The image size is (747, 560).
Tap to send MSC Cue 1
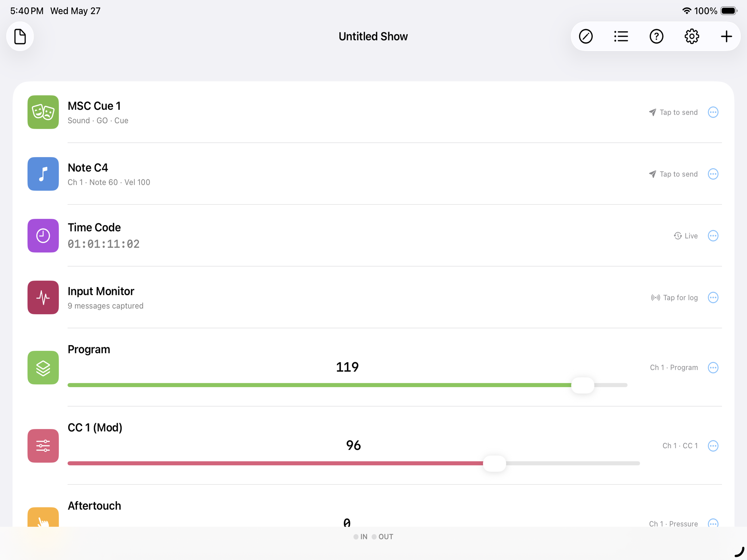pos(673,112)
